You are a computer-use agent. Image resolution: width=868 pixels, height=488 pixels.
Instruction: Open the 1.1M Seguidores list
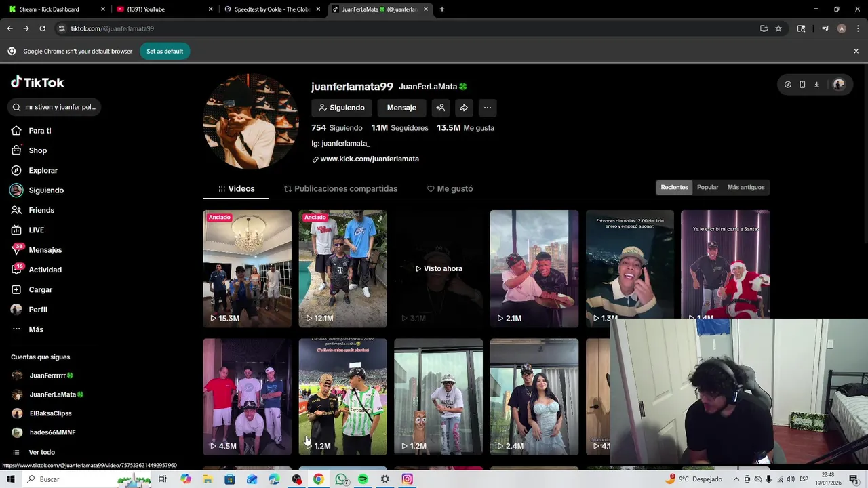[399, 128]
